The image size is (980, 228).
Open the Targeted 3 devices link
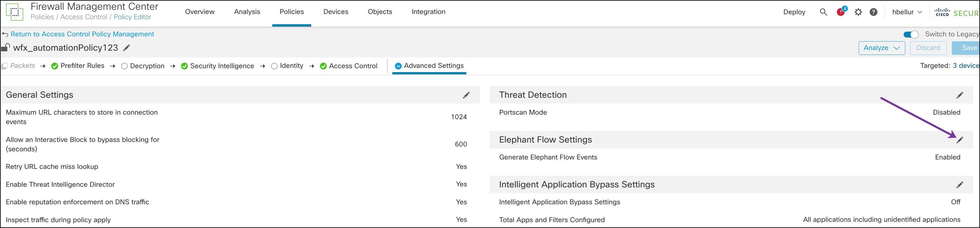[x=965, y=66]
